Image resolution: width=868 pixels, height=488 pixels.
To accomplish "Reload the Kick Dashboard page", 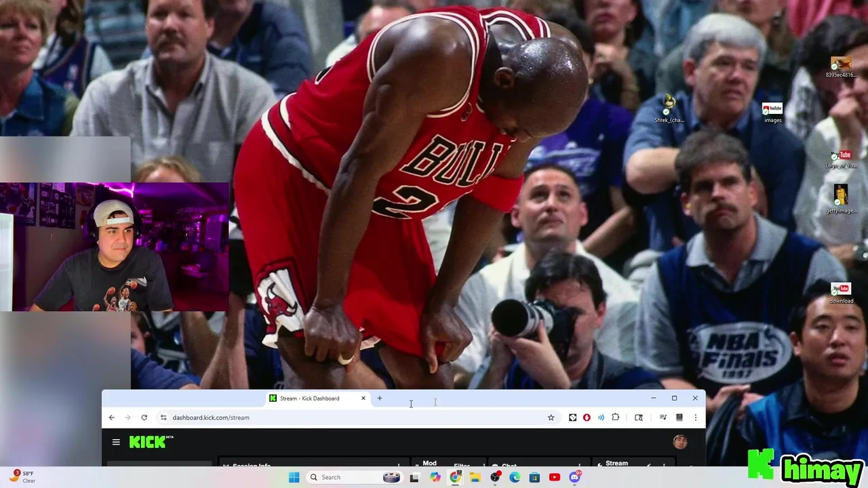I will pos(144,418).
